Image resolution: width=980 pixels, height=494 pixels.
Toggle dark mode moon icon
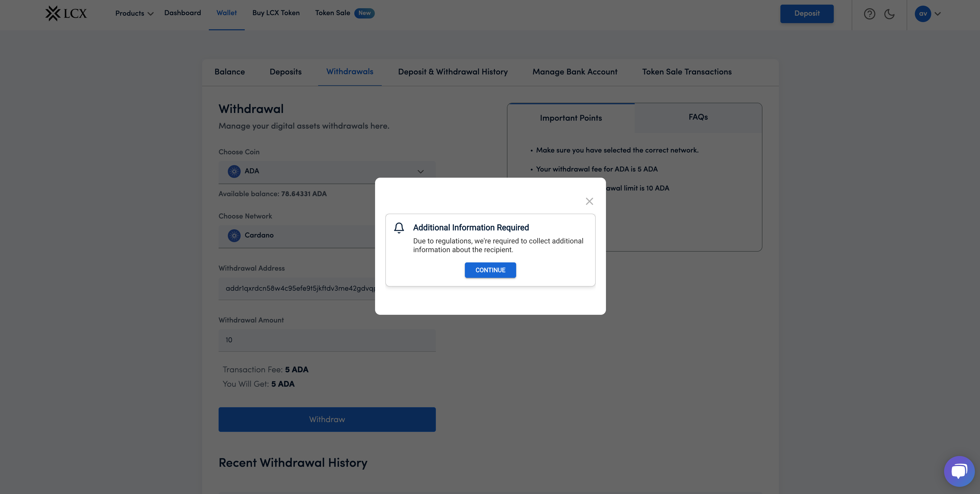click(889, 14)
